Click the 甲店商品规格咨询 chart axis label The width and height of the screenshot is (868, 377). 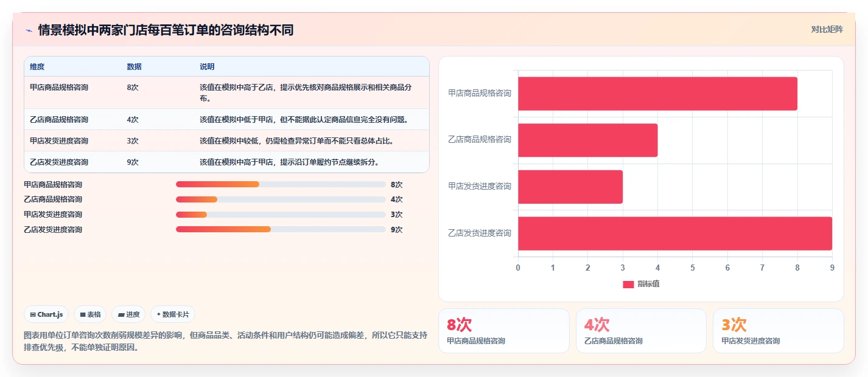(x=480, y=94)
